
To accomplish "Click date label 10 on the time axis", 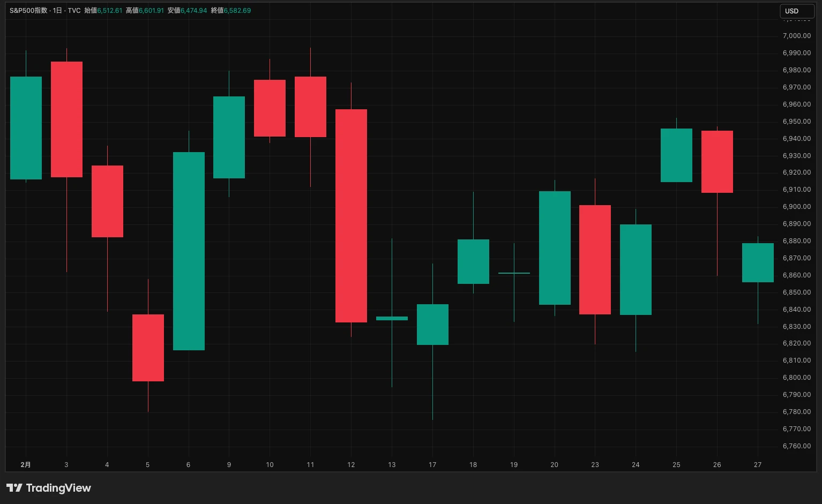I will (270, 464).
